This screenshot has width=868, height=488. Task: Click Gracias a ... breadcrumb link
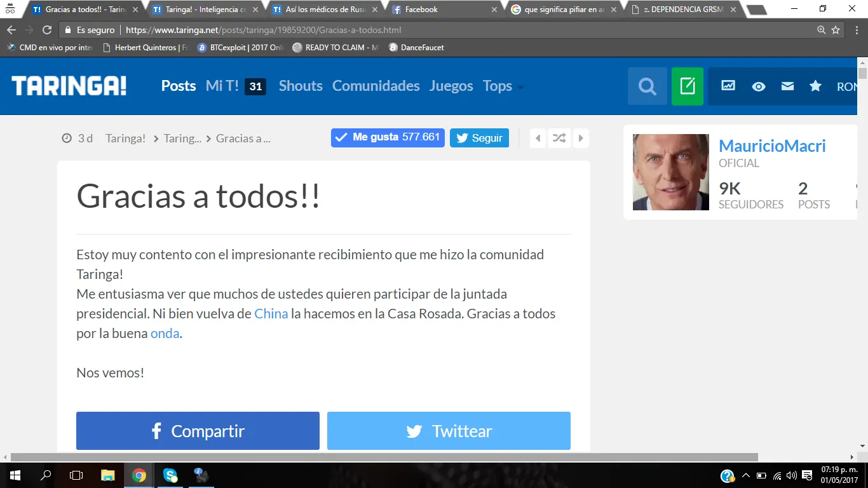pos(243,138)
